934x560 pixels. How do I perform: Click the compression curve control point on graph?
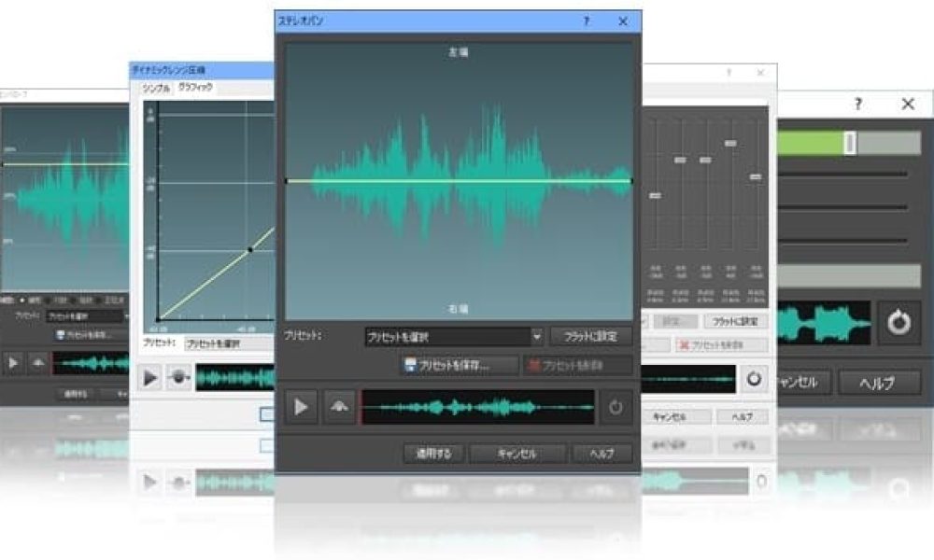click(x=250, y=250)
